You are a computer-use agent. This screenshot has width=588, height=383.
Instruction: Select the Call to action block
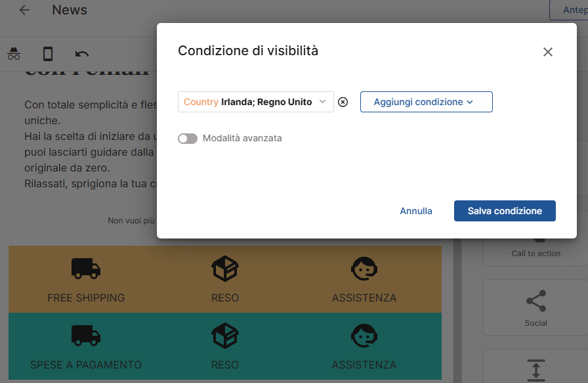[535, 246]
